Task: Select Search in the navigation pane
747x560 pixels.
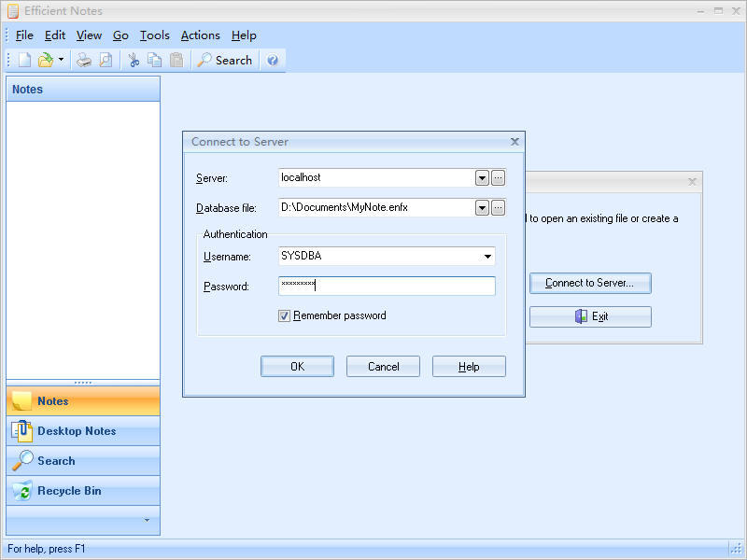Action: point(83,461)
